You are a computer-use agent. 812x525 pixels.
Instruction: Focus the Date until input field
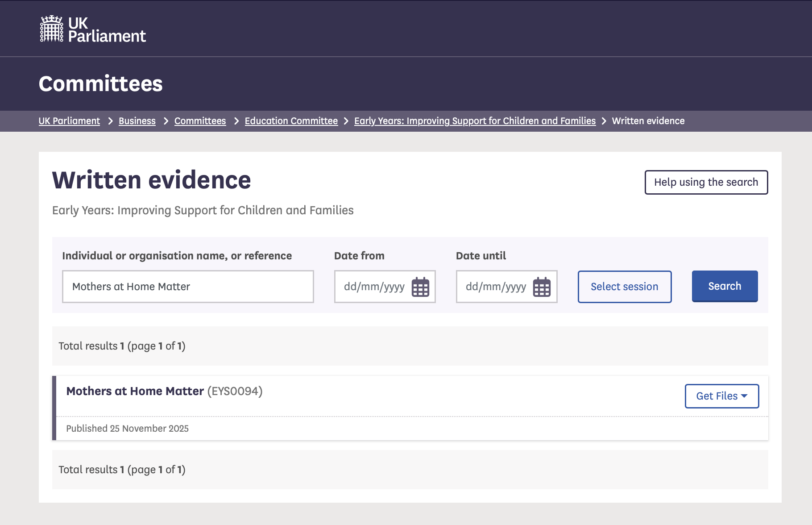(x=506, y=287)
